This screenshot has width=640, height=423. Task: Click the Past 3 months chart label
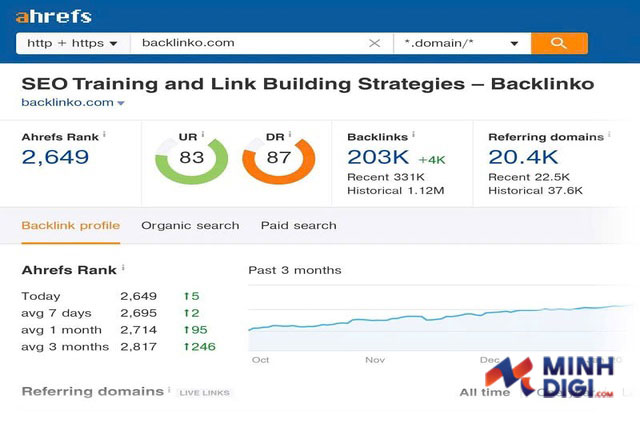(x=295, y=270)
